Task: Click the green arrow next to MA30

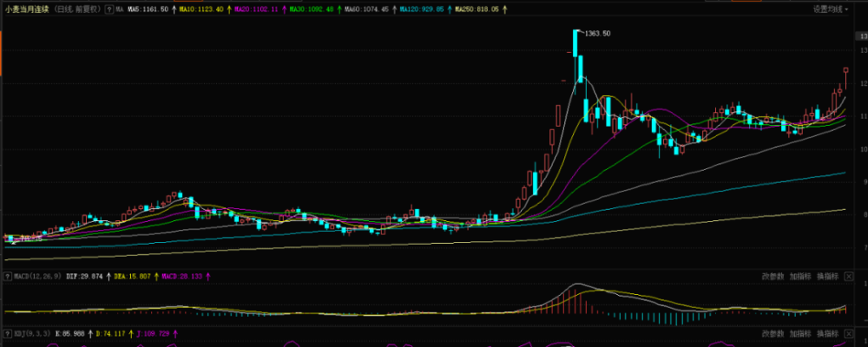Action: [x=339, y=10]
